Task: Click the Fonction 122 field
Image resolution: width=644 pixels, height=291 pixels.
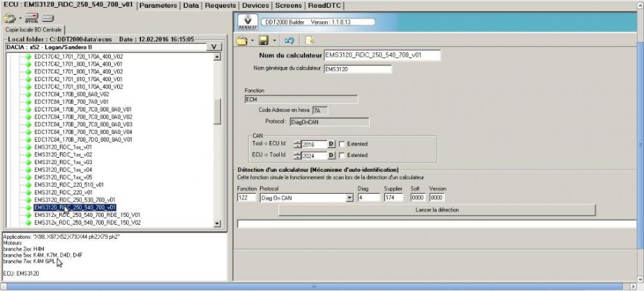Action: (247, 198)
